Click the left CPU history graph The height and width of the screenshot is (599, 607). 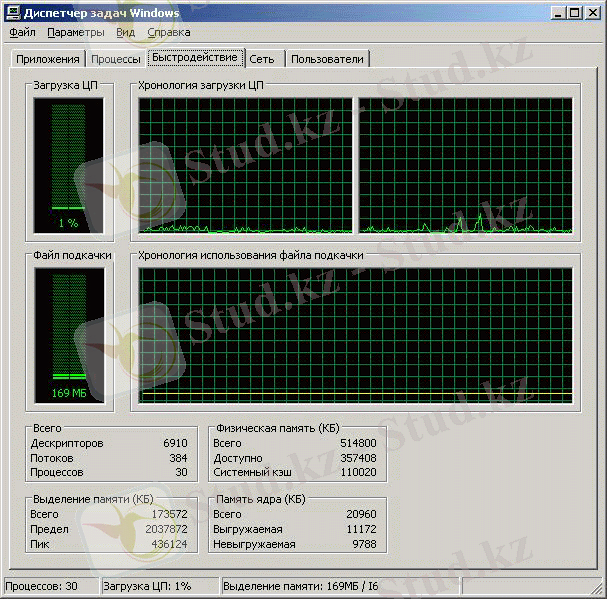(245, 165)
